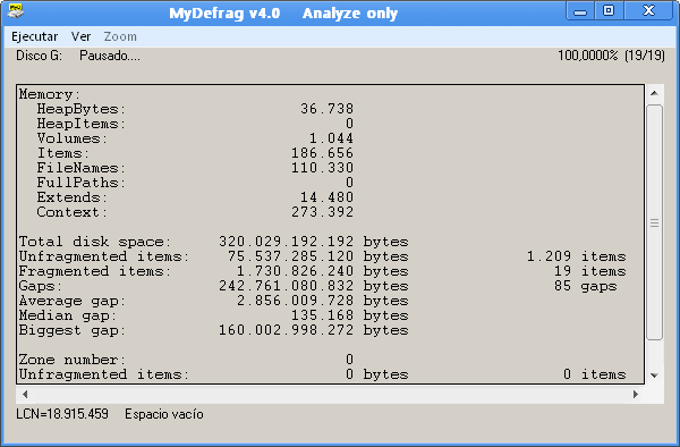
Task: Click the 'Fragmented items:' label
Action: point(95,271)
